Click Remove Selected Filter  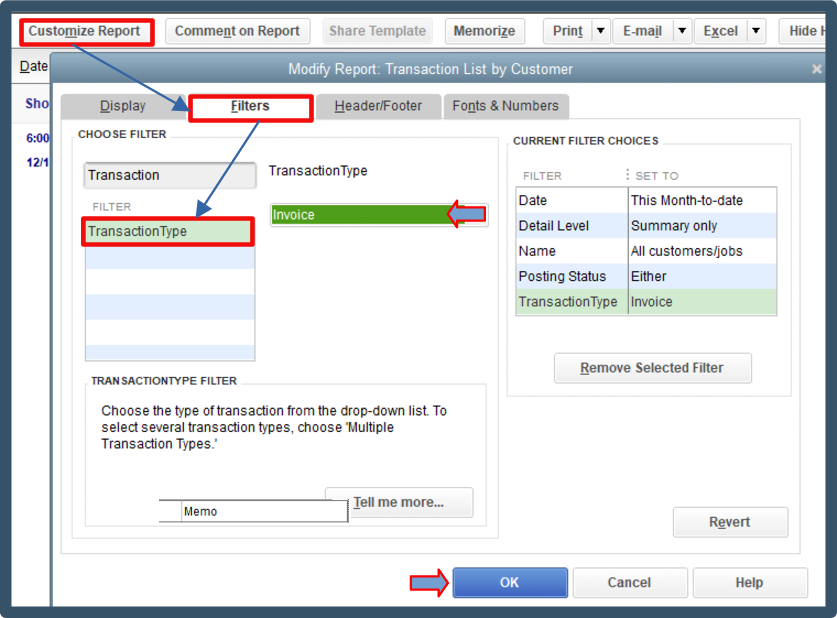click(652, 368)
